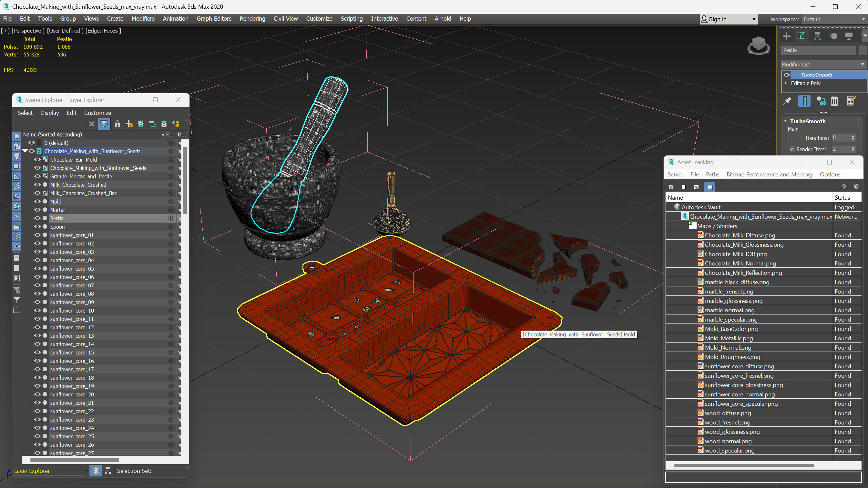Toggle Show End Result tube icon

[x=804, y=101]
